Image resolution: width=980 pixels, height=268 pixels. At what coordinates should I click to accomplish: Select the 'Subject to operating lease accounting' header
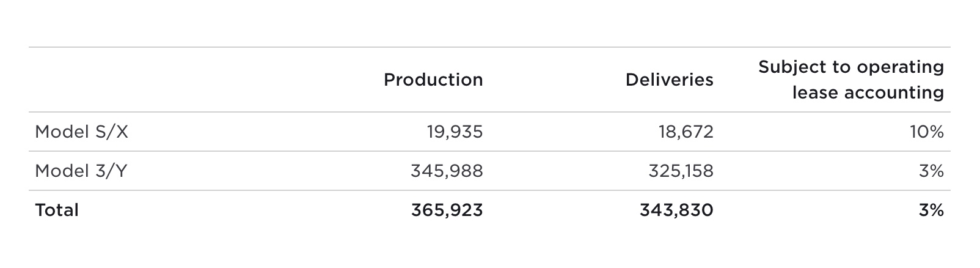pos(851,80)
